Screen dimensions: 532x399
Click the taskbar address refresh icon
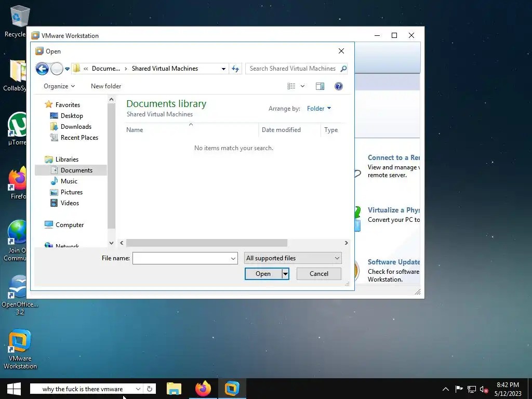[x=150, y=389]
